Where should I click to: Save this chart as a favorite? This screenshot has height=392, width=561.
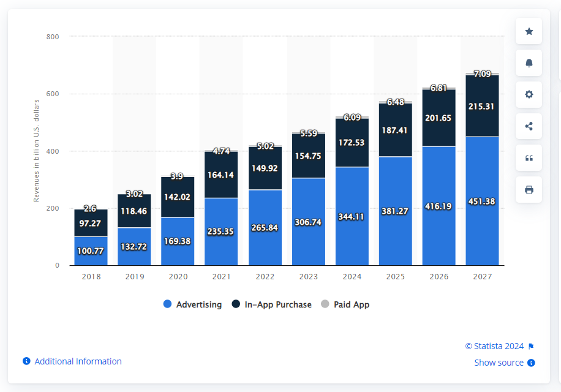(x=528, y=31)
